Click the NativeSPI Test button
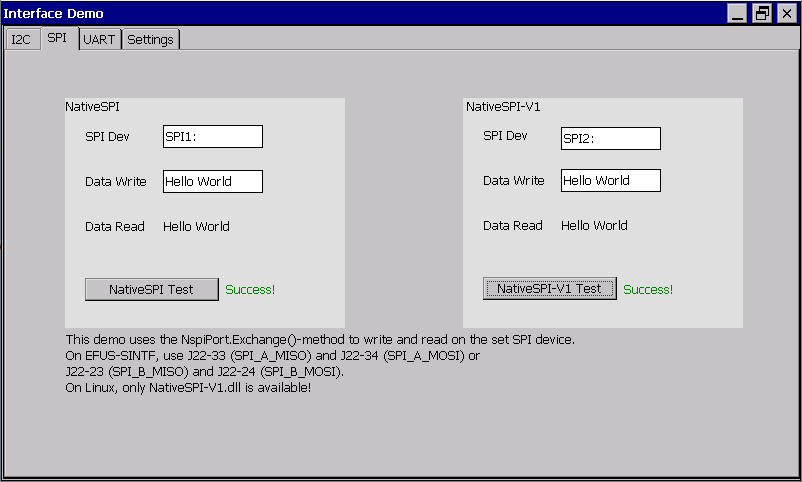 coord(151,290)
